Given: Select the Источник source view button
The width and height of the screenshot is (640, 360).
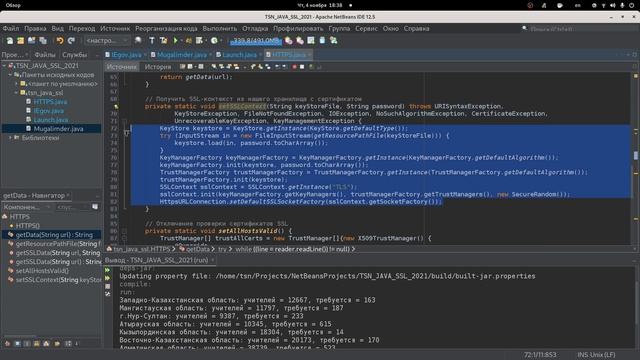Looking at the screenshot, I should (x=122, y=67).
